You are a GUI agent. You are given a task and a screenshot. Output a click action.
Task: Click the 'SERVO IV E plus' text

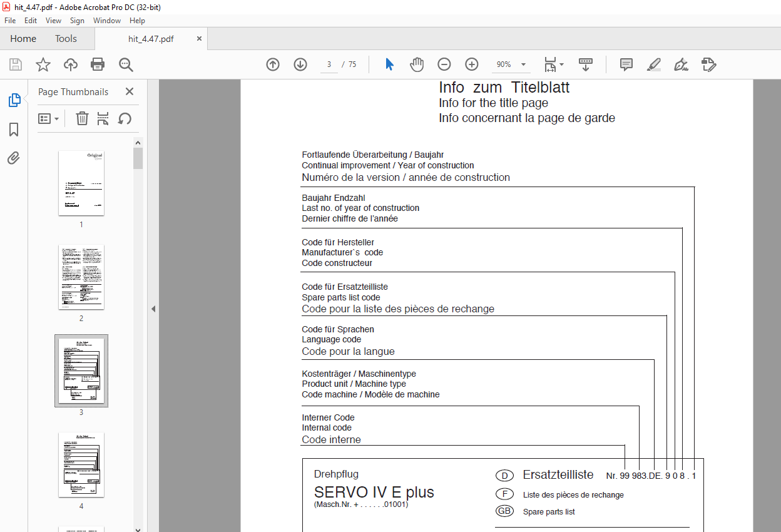[374, 492]
